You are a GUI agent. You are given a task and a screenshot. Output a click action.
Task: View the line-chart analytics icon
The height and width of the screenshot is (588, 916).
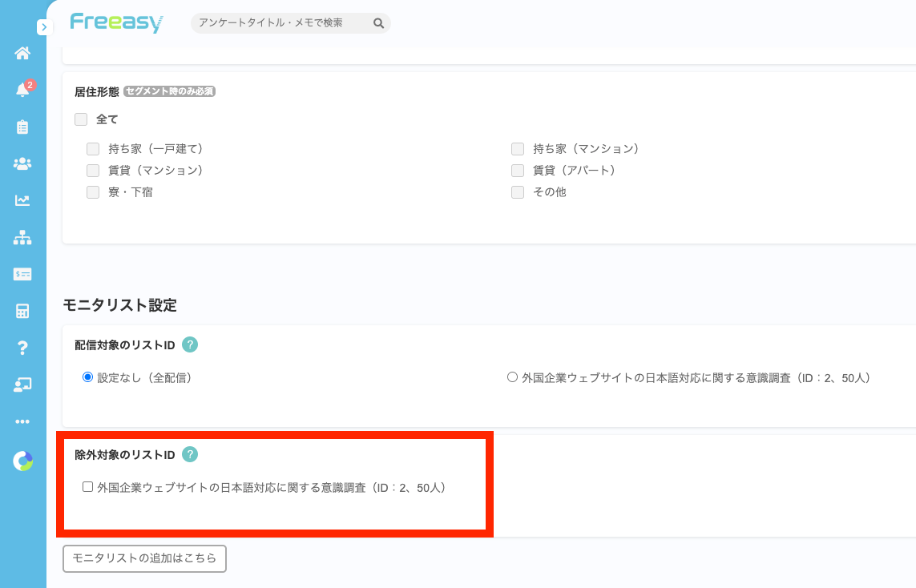pyautogui.click(x=22, y=200)
